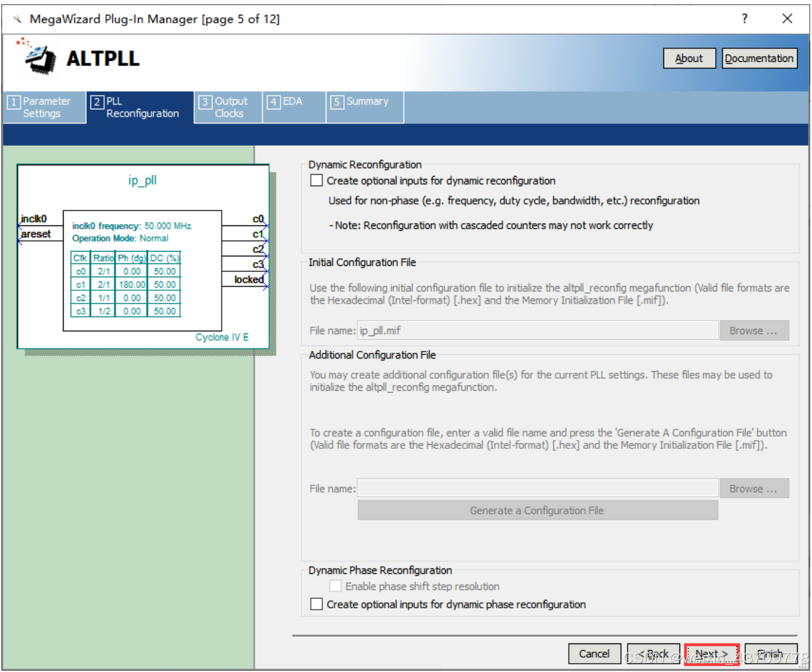Click the 180.00 phase cell for c1
The width and height of the screenshot is (812, 672).
(x=132, y=285)
